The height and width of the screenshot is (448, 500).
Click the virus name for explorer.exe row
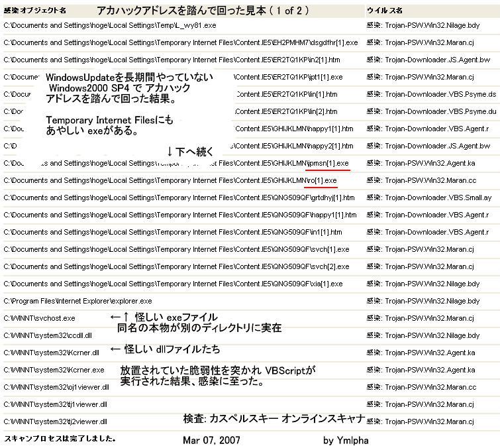pos(423,302)
